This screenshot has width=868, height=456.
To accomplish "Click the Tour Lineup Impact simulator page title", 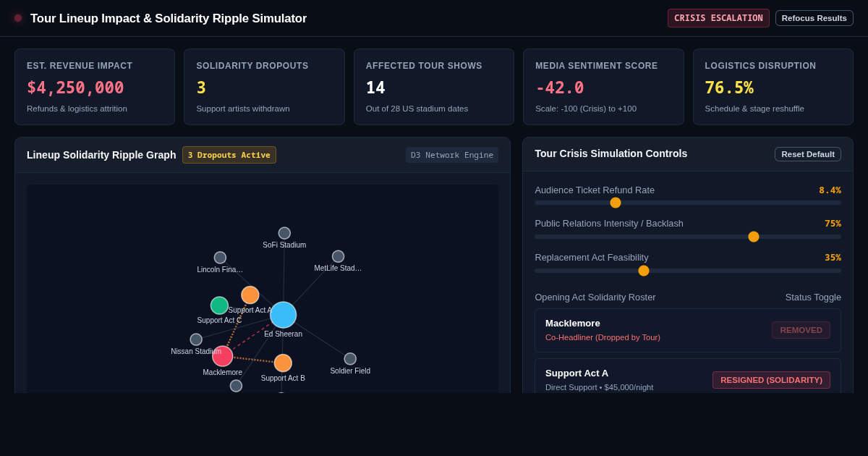I will point(169,18).
